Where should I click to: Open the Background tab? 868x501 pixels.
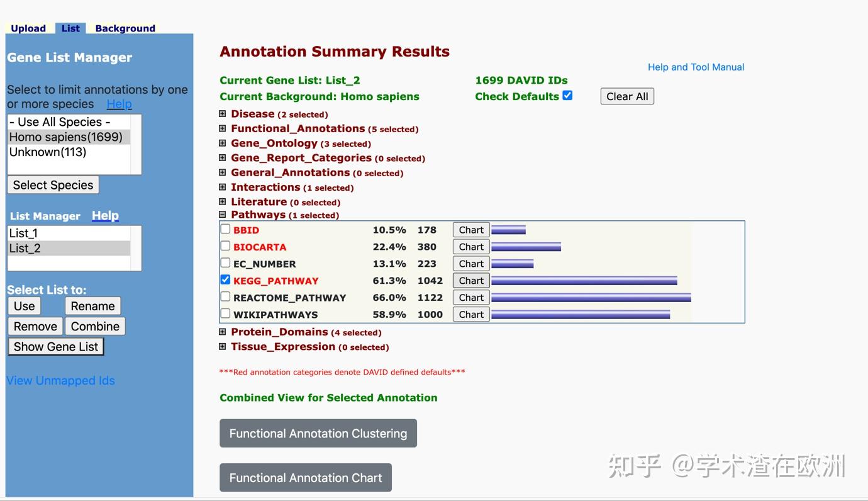tap(125, 28)
